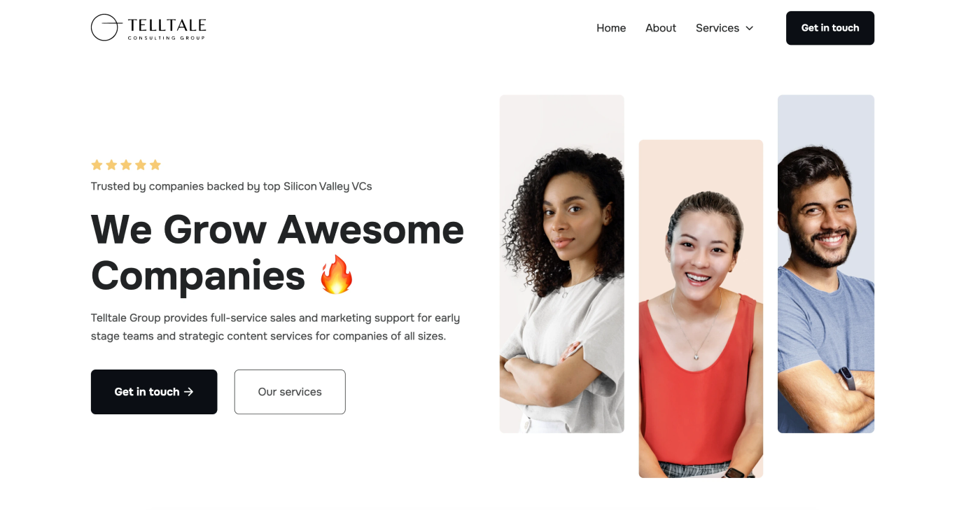Select photo of bearded man in blue shirt
980x513 pixels.
(826, 264)
